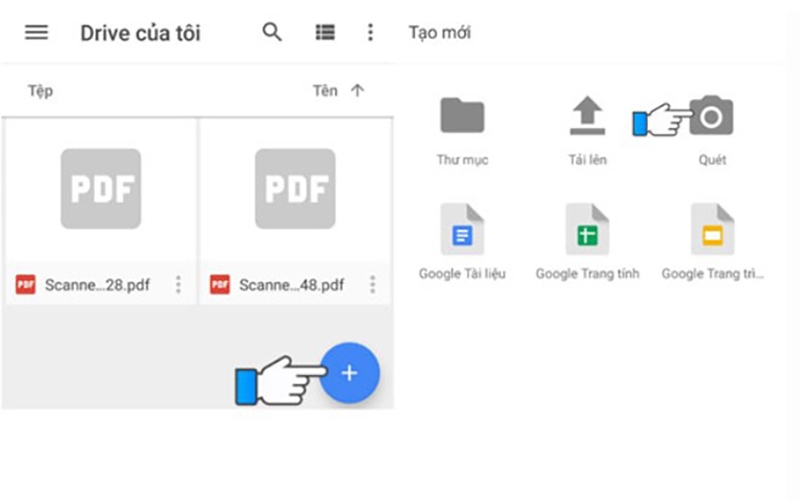Image resolution: width=800 pixels, height=500 pixels.
Task: Click the Quét label
Action: tap(712, 160)
